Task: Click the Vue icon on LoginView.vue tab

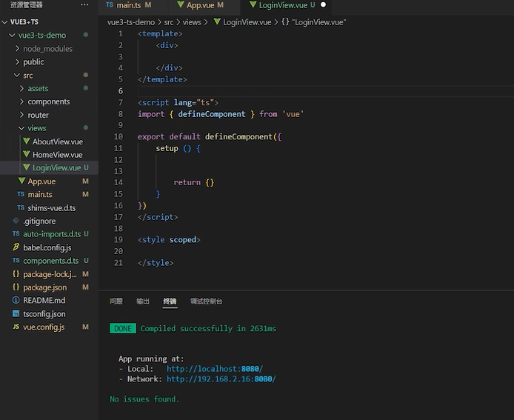Action: [x=253, y=4]
